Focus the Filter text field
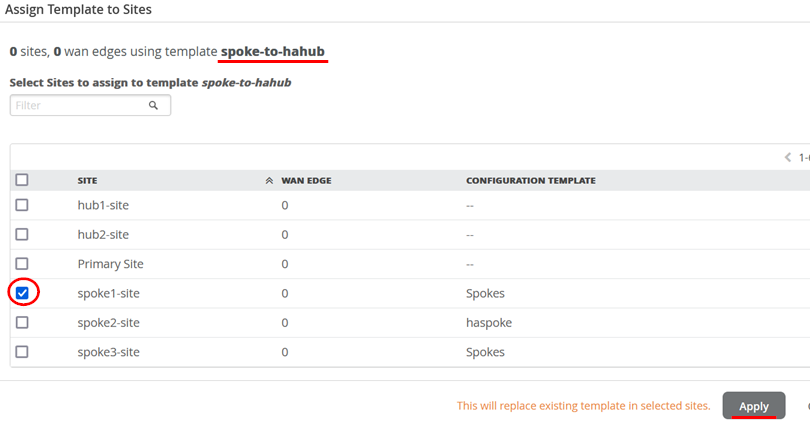This screenshot has height=428, width=810. point(80,105)
